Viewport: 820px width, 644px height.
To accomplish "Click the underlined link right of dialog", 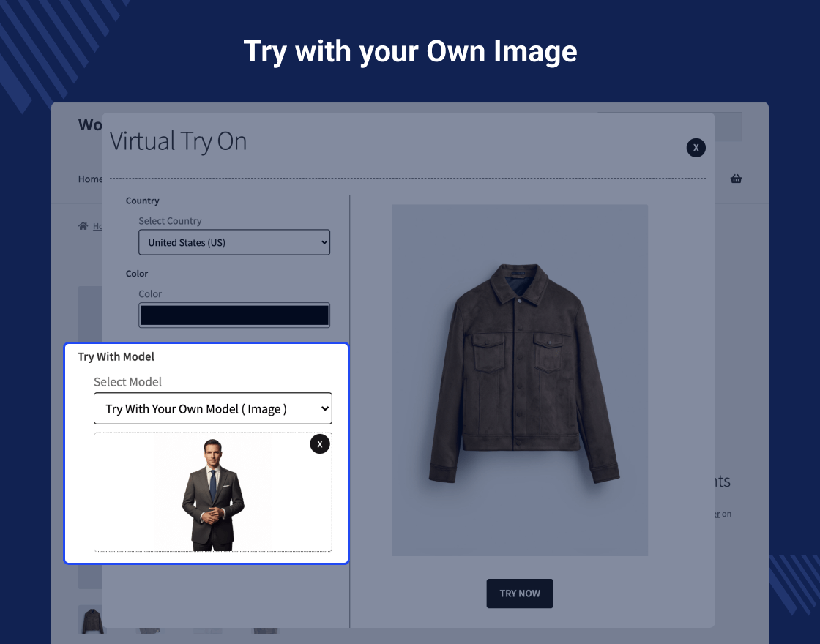I will click(x=717, y=514).
